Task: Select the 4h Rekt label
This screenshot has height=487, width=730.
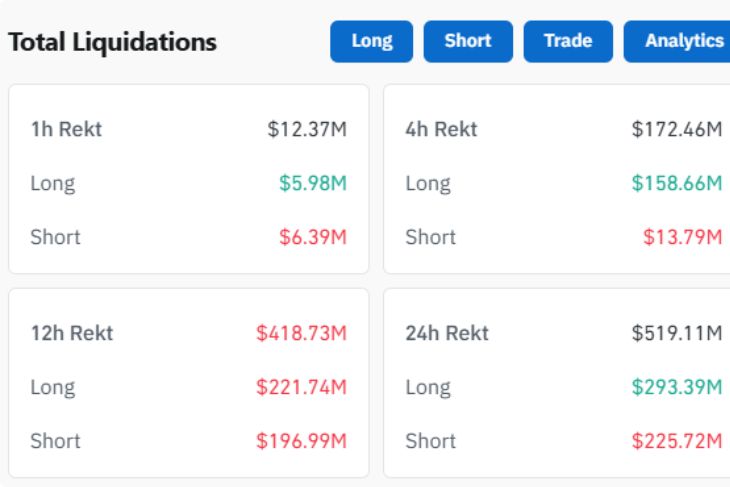Action: (x=441, y=129)
